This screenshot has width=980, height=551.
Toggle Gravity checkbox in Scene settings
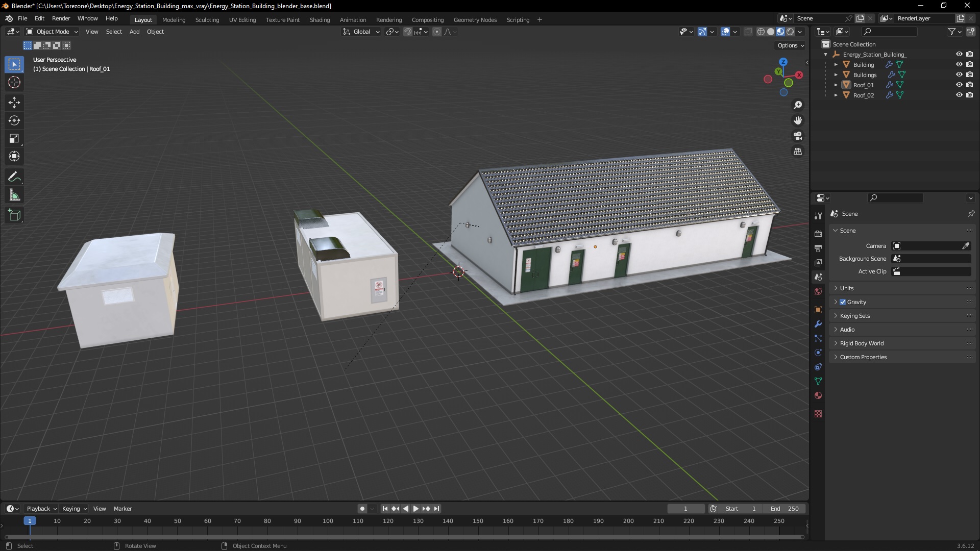coord(842,302)
